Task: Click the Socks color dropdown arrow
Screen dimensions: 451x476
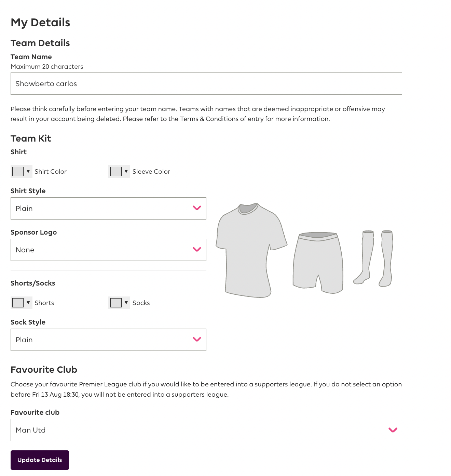Action: [x=126, y=303]
